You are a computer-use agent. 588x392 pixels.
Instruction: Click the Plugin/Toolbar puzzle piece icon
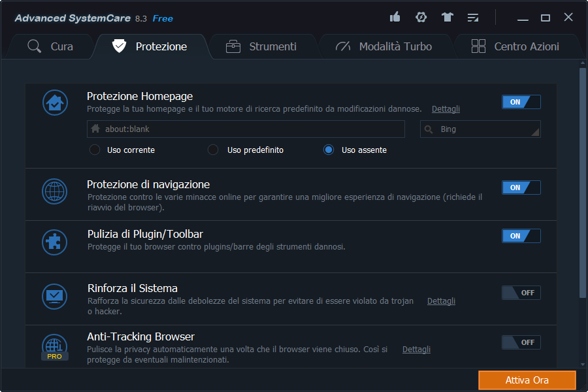point(55,241)
